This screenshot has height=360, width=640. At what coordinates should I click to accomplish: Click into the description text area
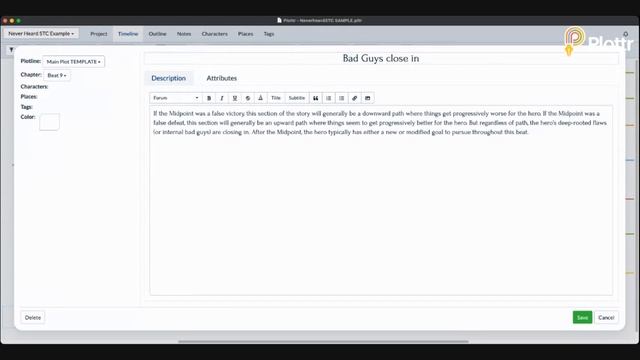tap(381, 200)
